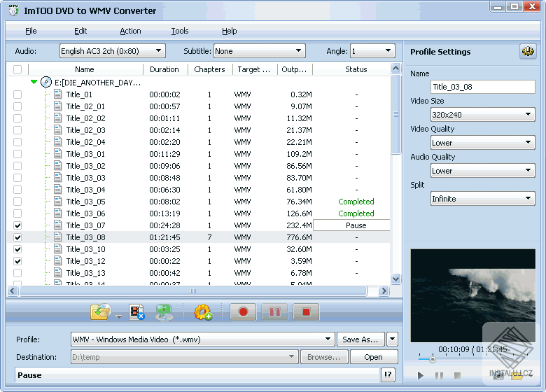Collapse the E:[DIE_ANOTHER_DAY] disc tree
Viewport: 546px width, 392px height.
[34, 82]
